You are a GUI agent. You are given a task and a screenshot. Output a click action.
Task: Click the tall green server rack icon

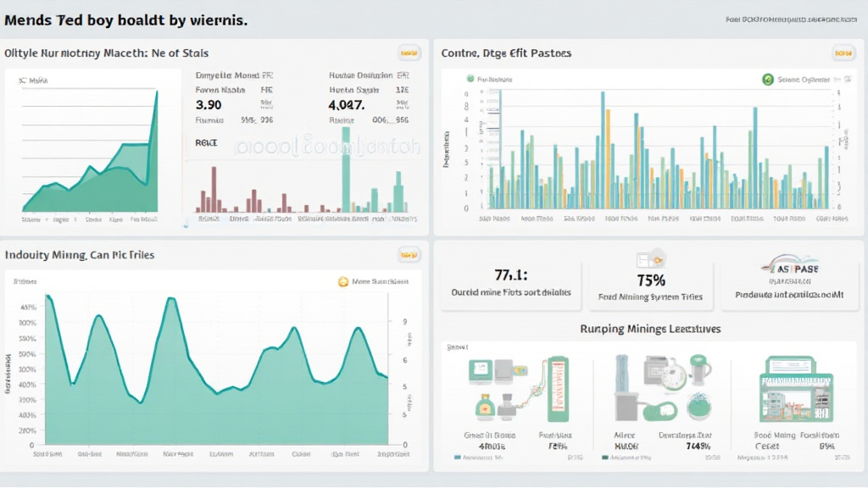559,388
